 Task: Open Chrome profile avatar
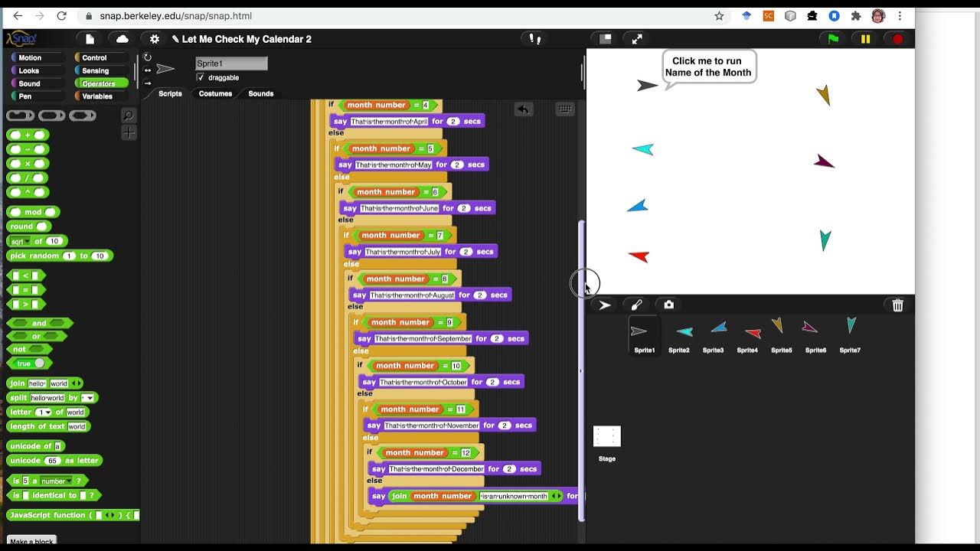point(878,16)
